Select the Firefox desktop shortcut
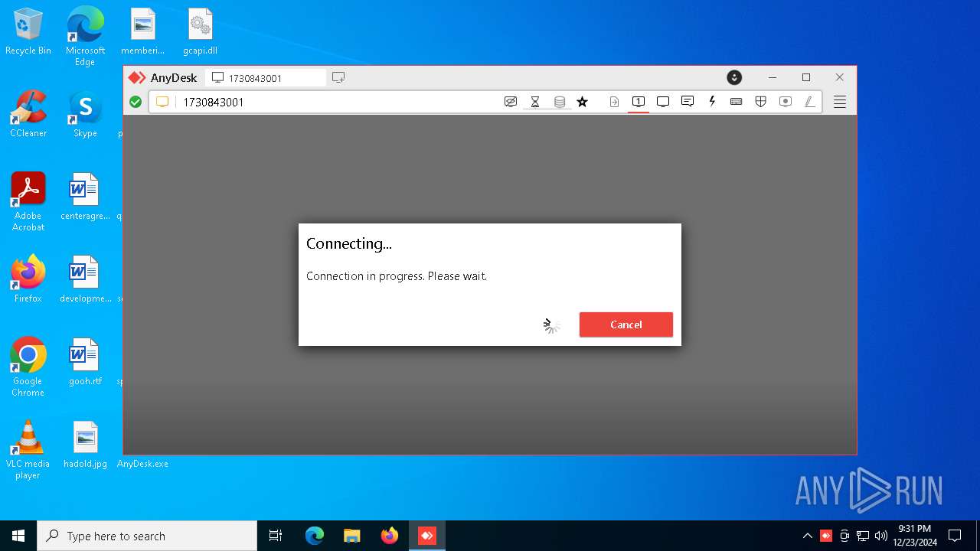This screenshot has height=551, width=980. (x=28, y=279)
